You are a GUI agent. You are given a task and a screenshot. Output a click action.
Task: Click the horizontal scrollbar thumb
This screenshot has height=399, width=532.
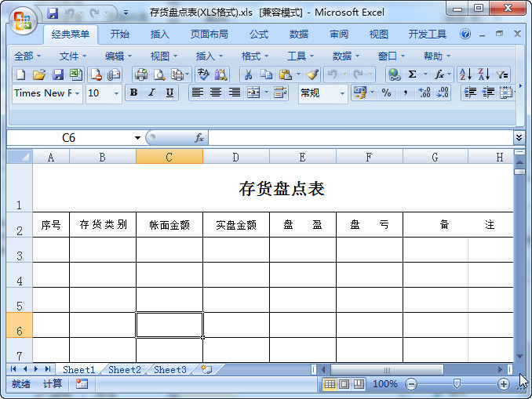point(387,369)
